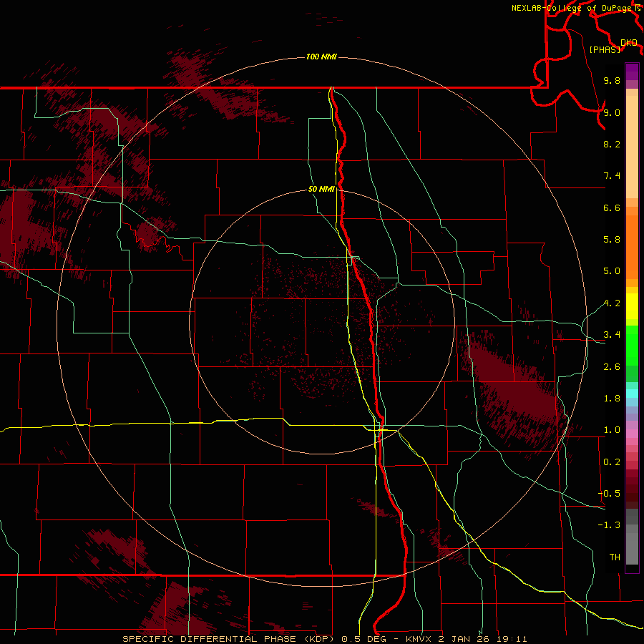Click the bright green segment of color bar
Screen dimensions: 644x644
tap(632, 345)
